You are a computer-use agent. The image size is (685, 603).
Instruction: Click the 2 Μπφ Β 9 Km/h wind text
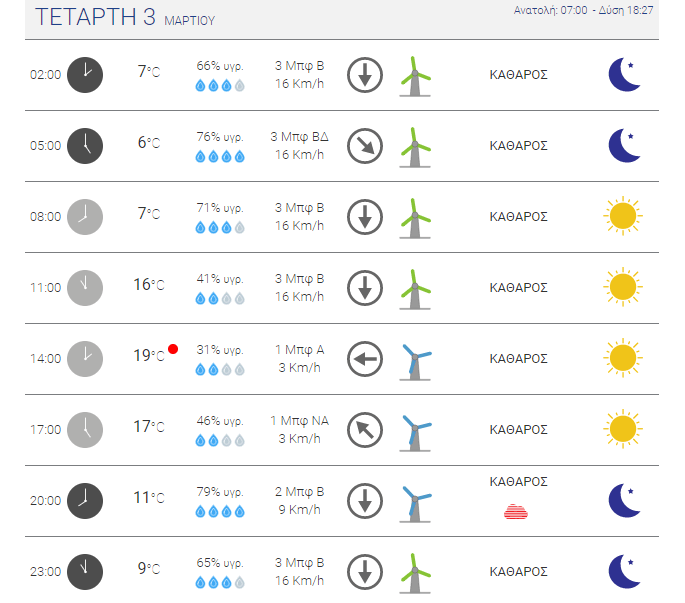pos(299,501)
